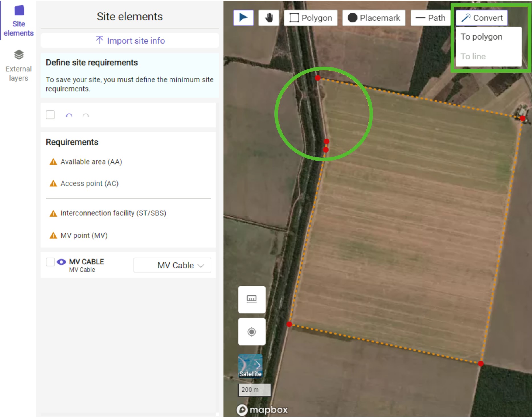
Task: Select Interconnection facility (ST/SBS) requirement
Action: (x=113, y=213)
